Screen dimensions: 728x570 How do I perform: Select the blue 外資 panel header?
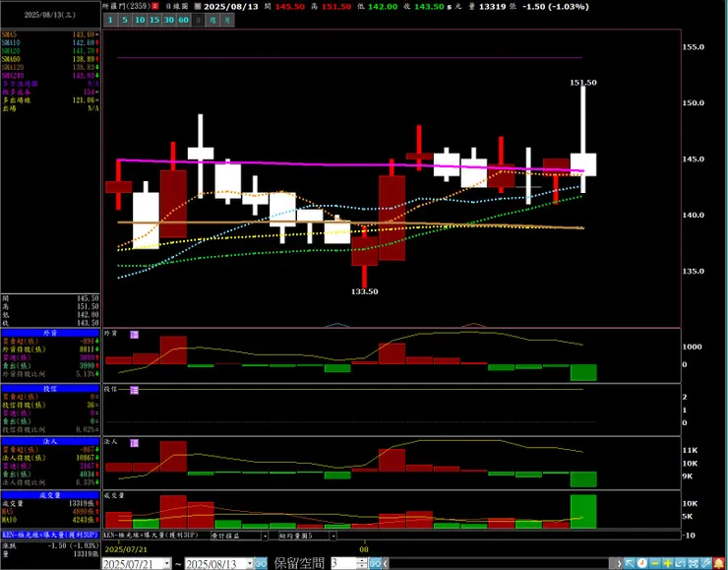pos(50,333)
